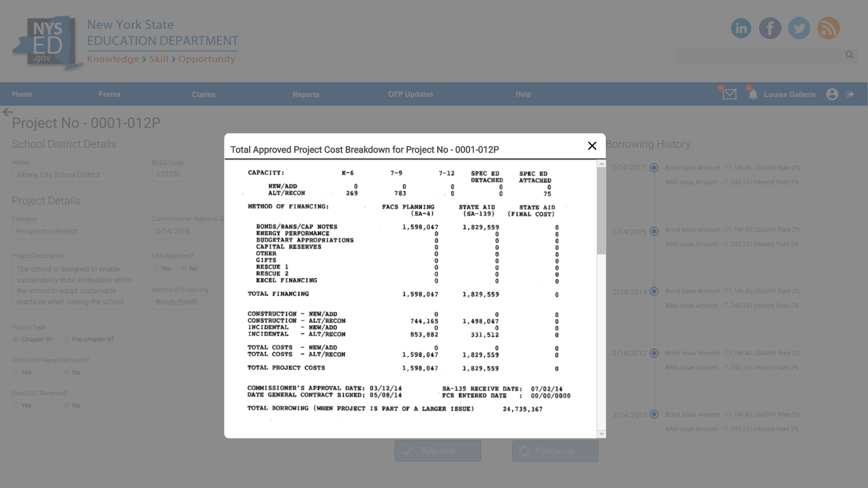Click the user profile avatar icon
The image size is (868, 488).
click(832, 94)
